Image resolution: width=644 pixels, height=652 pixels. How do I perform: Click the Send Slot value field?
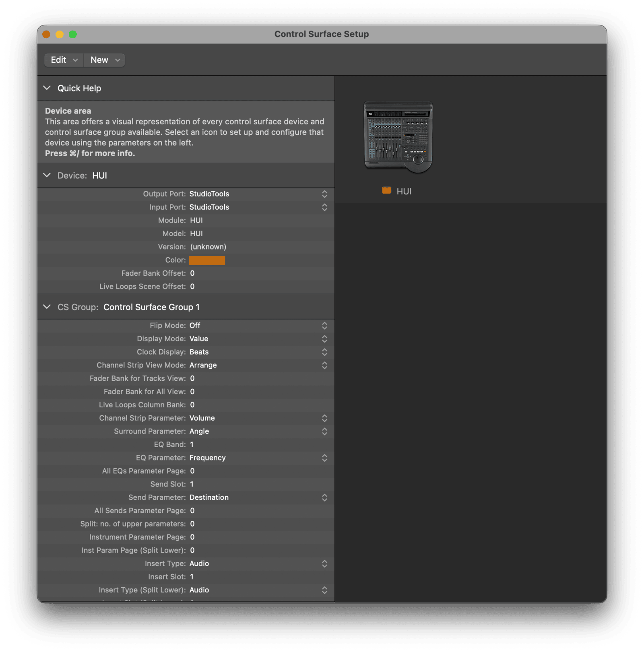(192, 484)
